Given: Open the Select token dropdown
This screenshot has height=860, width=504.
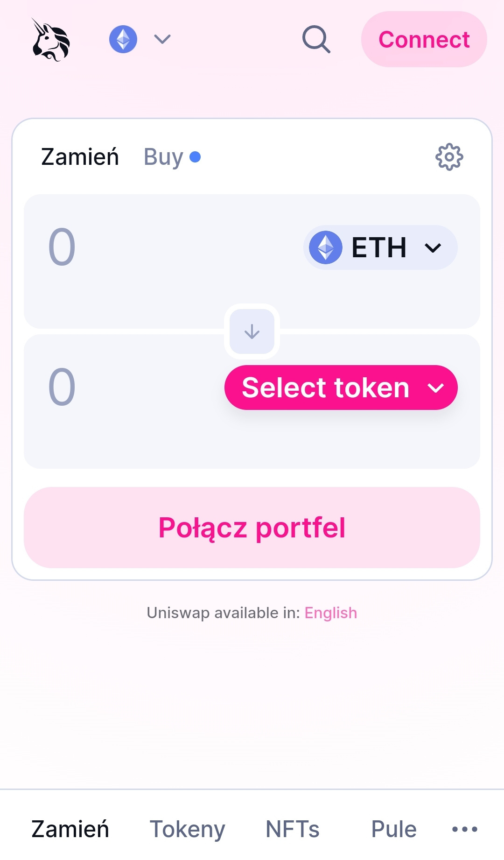Looking at the screenshot, I should pos(341,388).
